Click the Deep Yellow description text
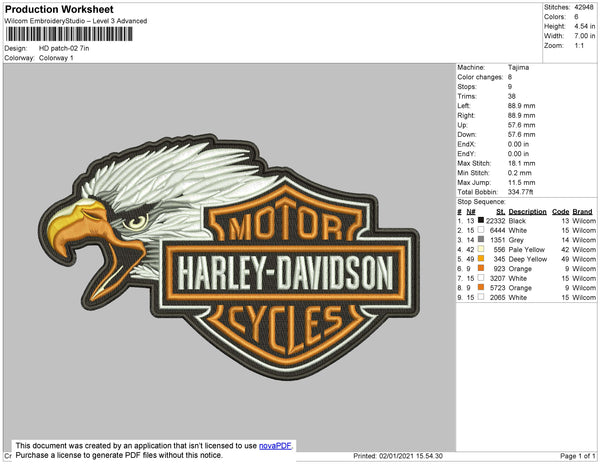Viewport: 600px width, 464px height. coord(528,259)
